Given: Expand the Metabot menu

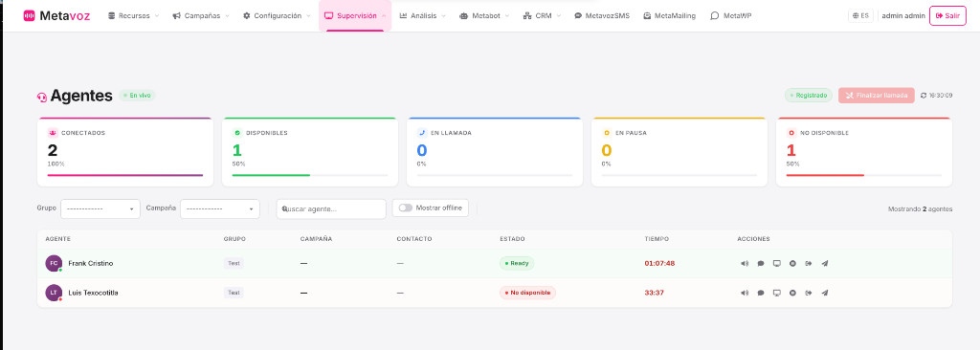Looking at the screenshot, I should 484,15.
